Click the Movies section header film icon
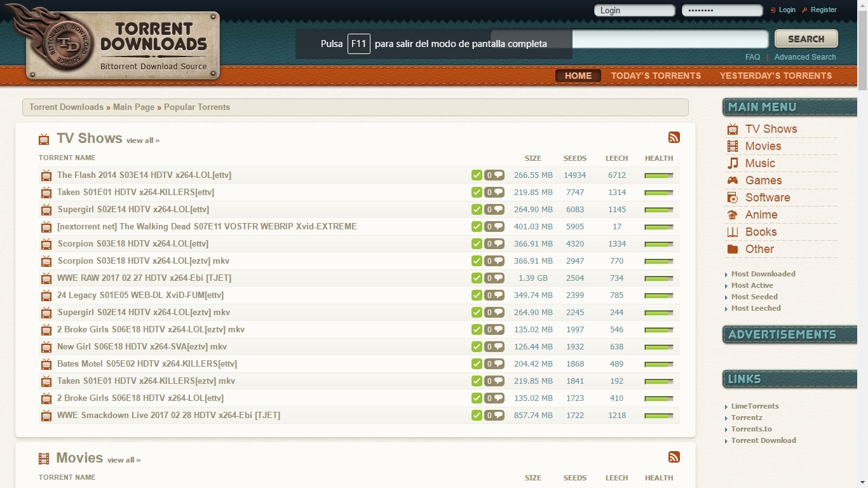 [x=44, y=459]
